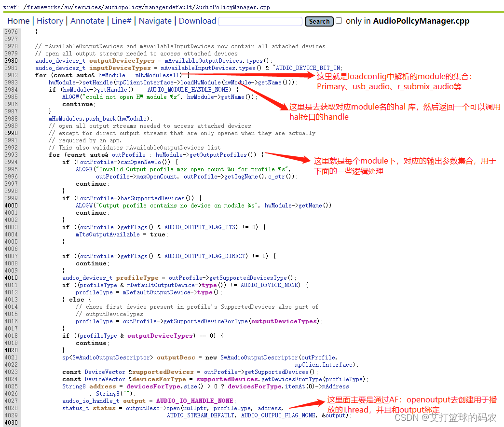The width and height of the screenshot is (504, 427).
Task: Follow 'mAvailableInputDevices' symbol on line 3981
Action: [198, 68]
